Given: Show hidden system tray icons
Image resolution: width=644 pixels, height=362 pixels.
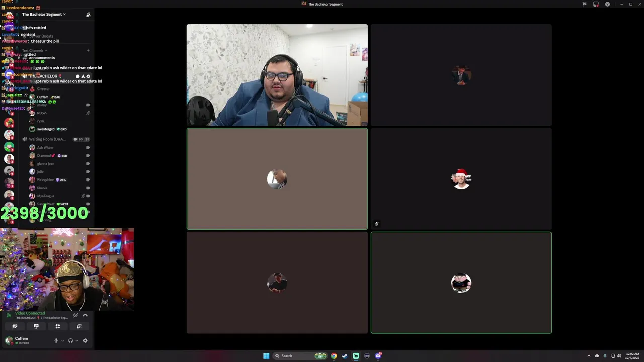Looking at the screenshot, I should click(589, 356).
